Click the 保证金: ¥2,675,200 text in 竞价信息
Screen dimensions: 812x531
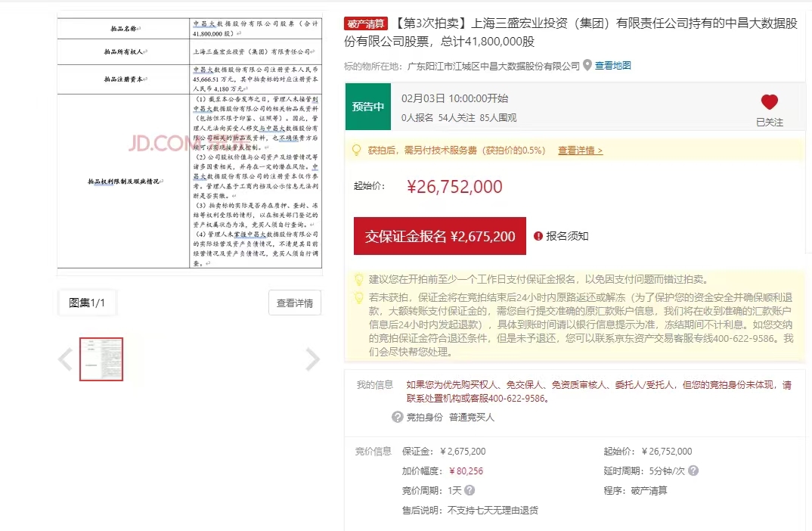point(444,452)
